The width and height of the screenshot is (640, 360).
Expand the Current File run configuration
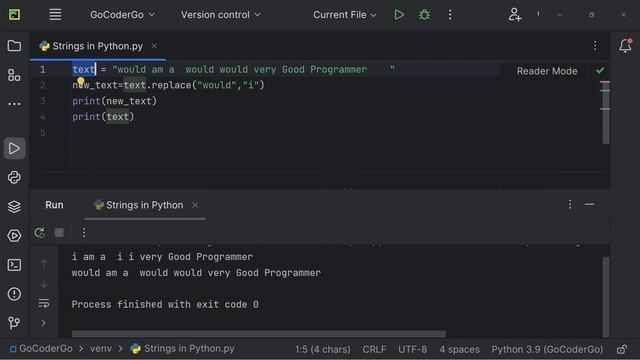[x=344, y=15]
